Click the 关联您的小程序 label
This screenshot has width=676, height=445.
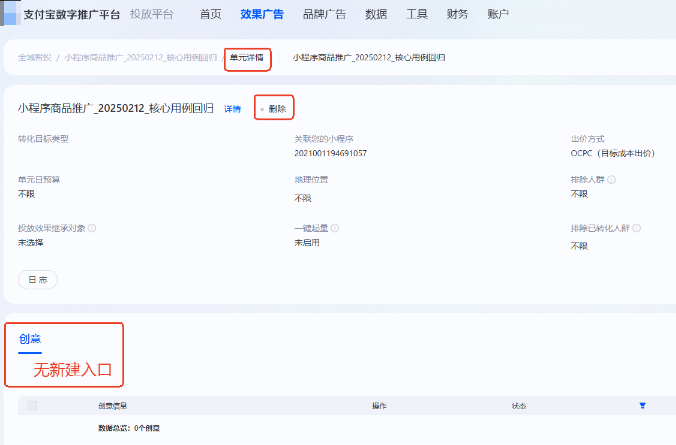click(324, 139)
